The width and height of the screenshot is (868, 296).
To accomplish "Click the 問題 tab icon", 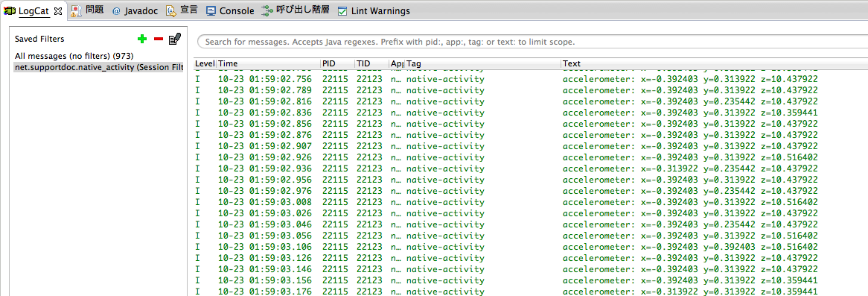I will [x=77, y=10].
